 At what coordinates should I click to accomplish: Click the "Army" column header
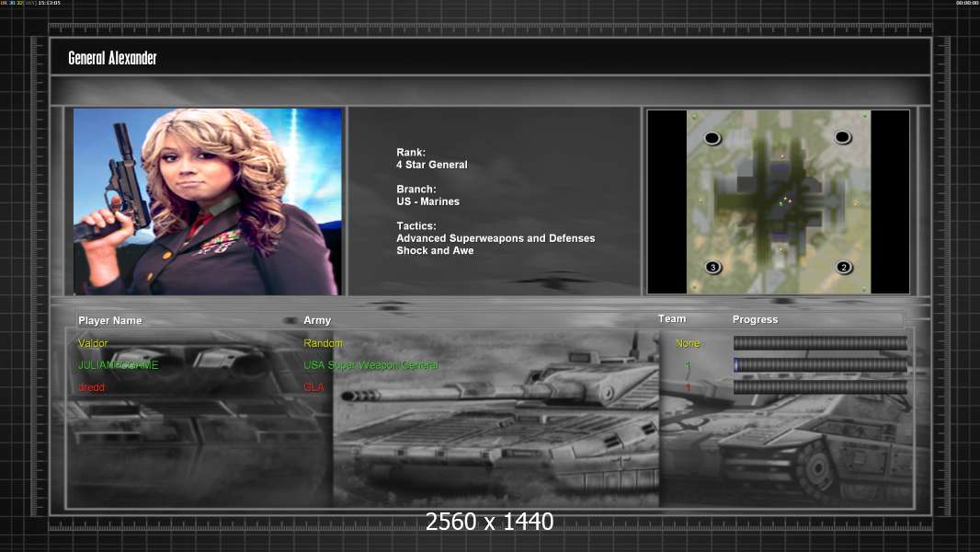point(317,320)
